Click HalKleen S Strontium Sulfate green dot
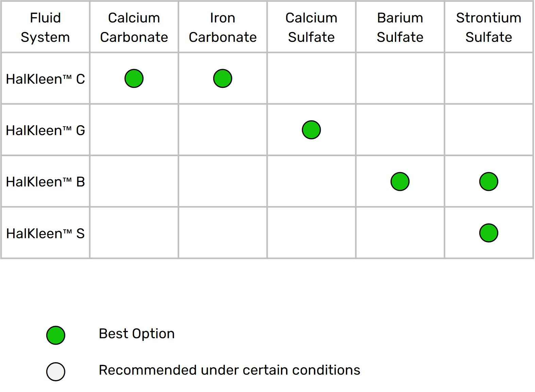This screenshot has height=392, width=535. (489, 233)
